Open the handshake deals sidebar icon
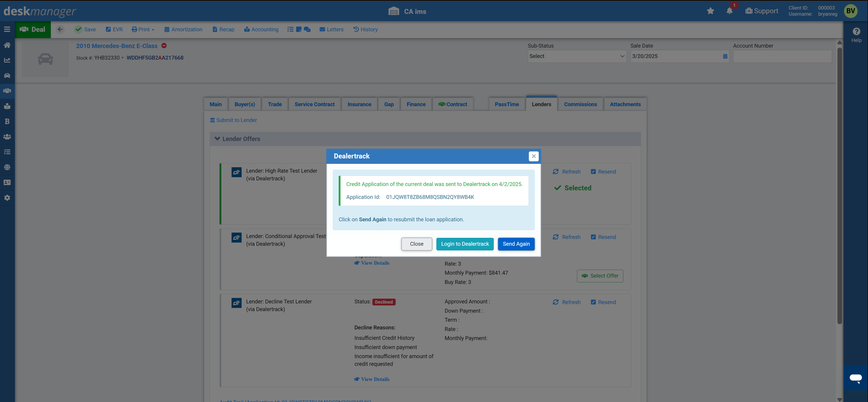Screen dimensions: 868x402 pos(7,91)
